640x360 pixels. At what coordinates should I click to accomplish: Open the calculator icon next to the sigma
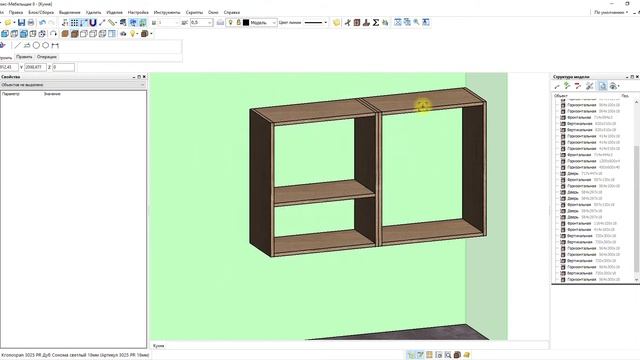point(385,22)
